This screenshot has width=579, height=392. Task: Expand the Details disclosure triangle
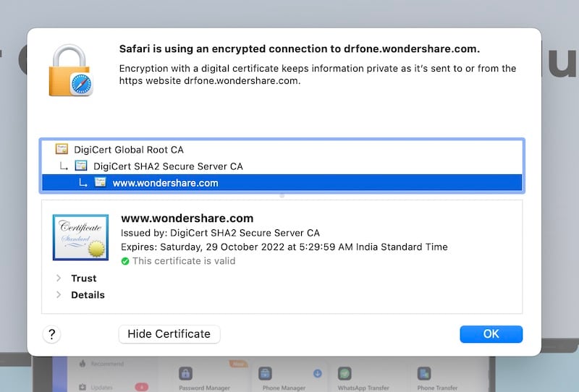[x=59, y=295]
